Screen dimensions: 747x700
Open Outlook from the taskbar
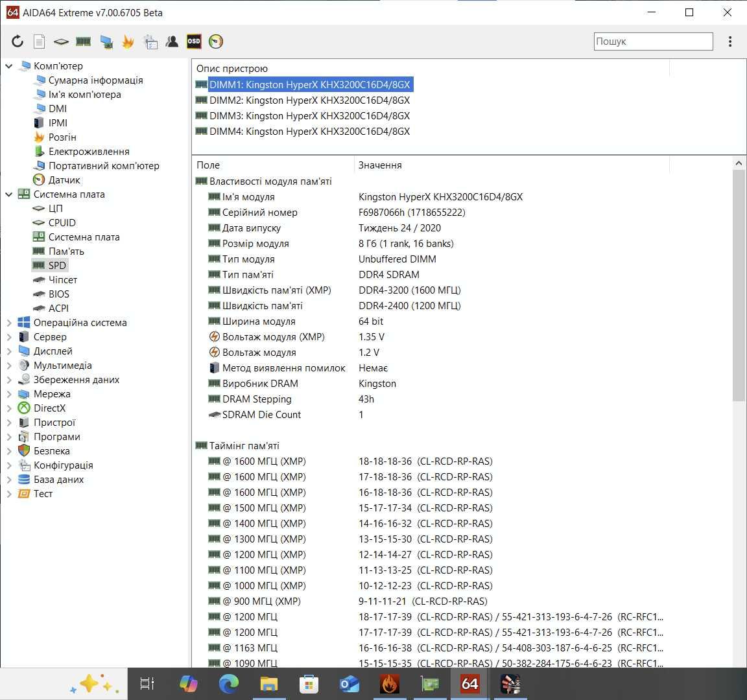click(x=350, y=684)
